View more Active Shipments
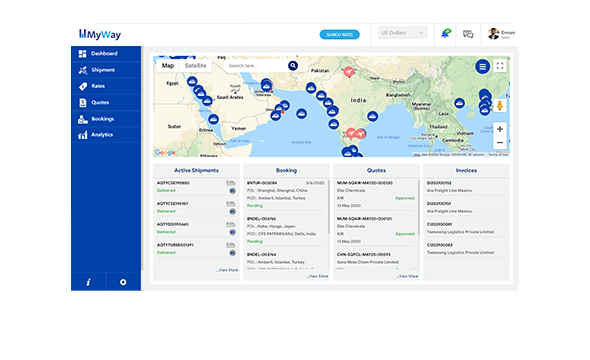 click(227, 270)
